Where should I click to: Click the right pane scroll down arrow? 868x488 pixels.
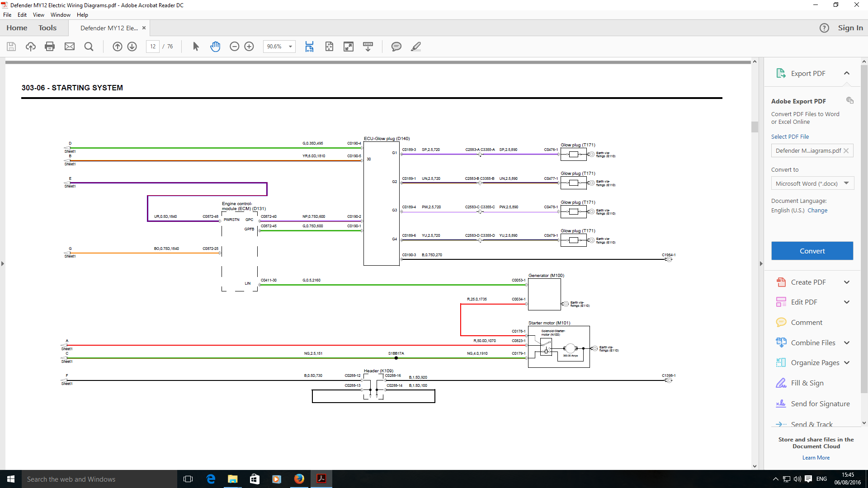tap(864, 423)
